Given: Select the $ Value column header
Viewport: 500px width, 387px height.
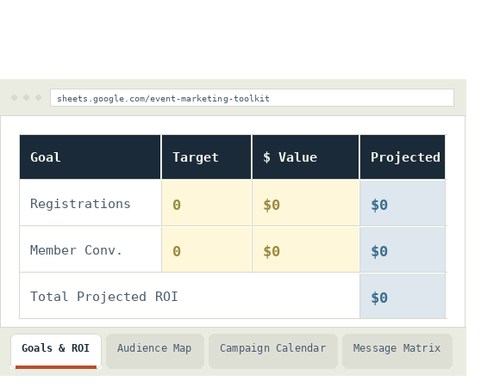Looking at the screenshot, I should (x=305, y=157).
